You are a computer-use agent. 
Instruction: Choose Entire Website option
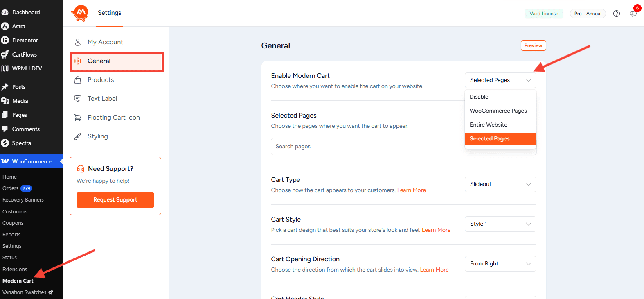[x=500, y=125]
